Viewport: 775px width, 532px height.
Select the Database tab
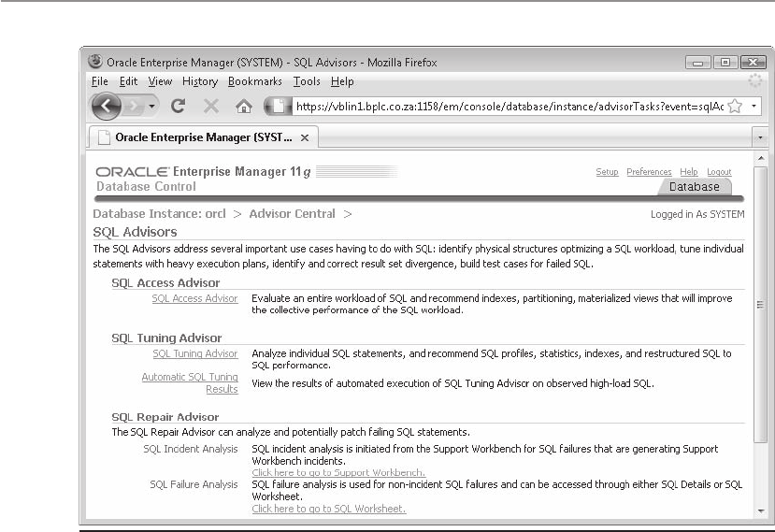pyautogui.click(x=695, y=187)
